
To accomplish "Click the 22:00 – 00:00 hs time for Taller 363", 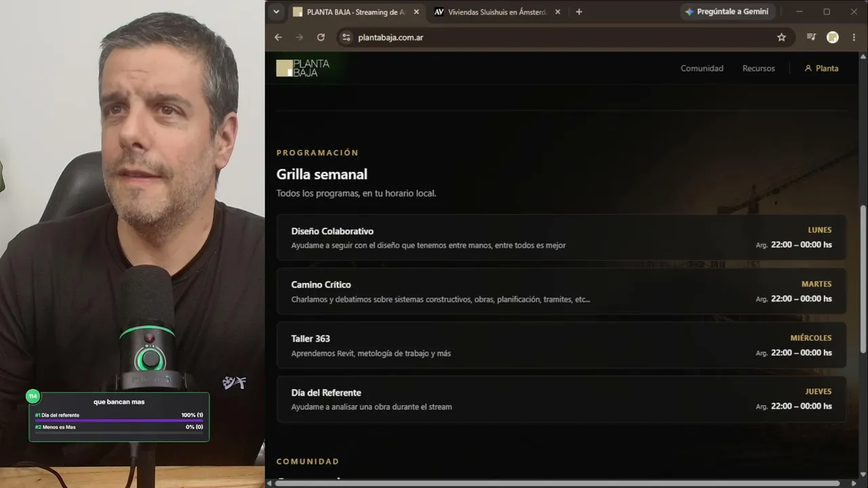I will point(802,352).
